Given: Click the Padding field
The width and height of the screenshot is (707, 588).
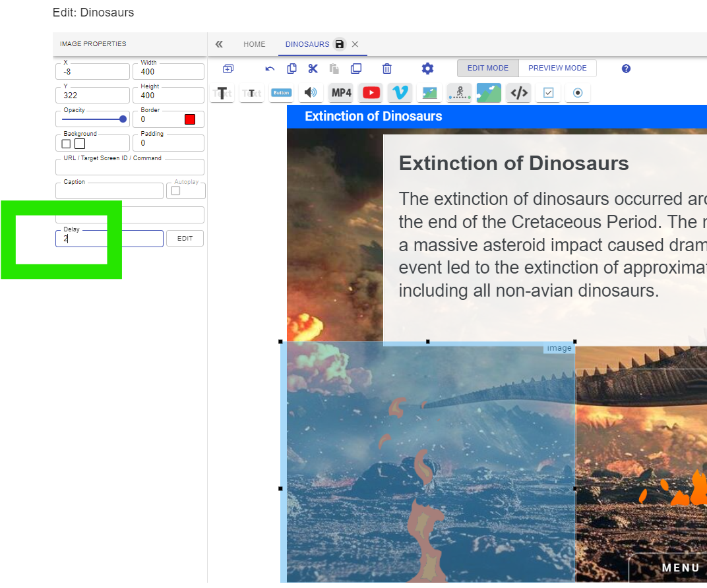Looking at the screenshot, I should (169, 143).
